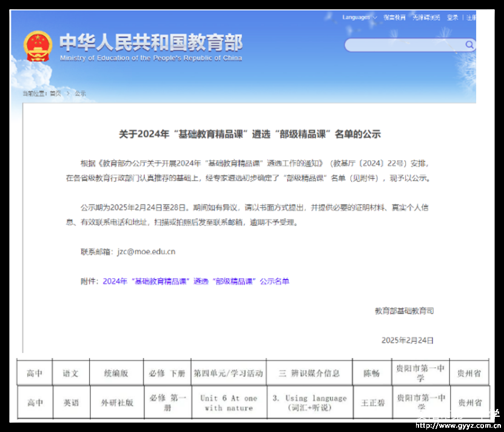Click the 3. Using language cell

coord(310,403)
